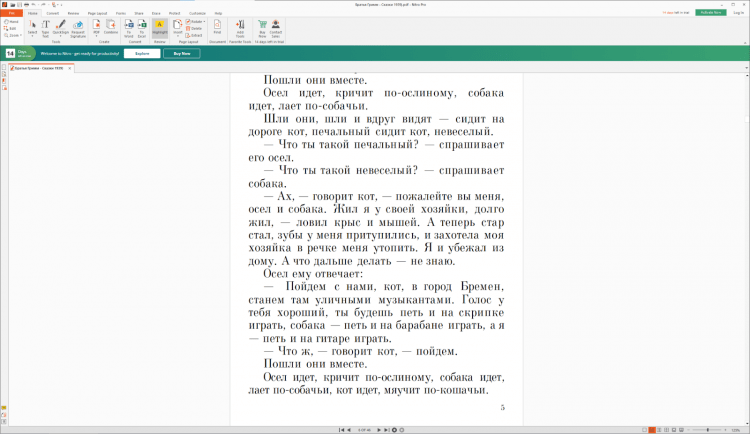The image size is (750, 434).
Task: Go to next page button
Action: coord(379,430)
